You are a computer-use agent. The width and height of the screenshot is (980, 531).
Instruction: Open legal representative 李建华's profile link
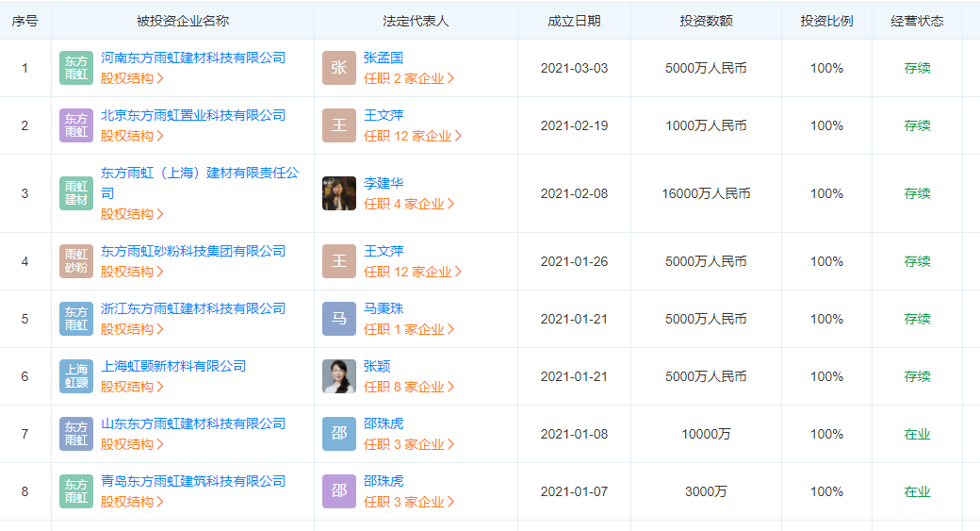384,183
